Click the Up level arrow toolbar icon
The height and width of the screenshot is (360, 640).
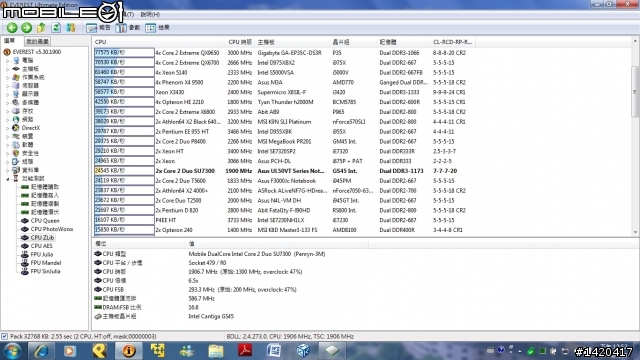tap(41, 27)
